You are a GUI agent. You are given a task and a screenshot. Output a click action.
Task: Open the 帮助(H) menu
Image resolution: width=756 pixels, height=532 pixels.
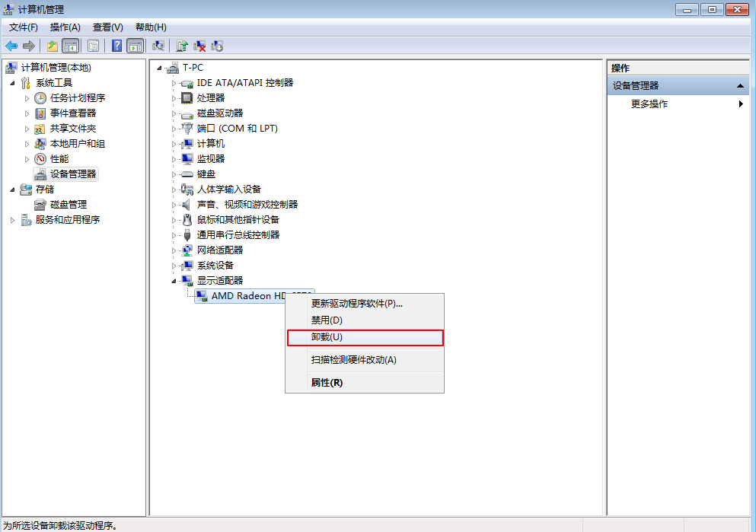point(151,27)
